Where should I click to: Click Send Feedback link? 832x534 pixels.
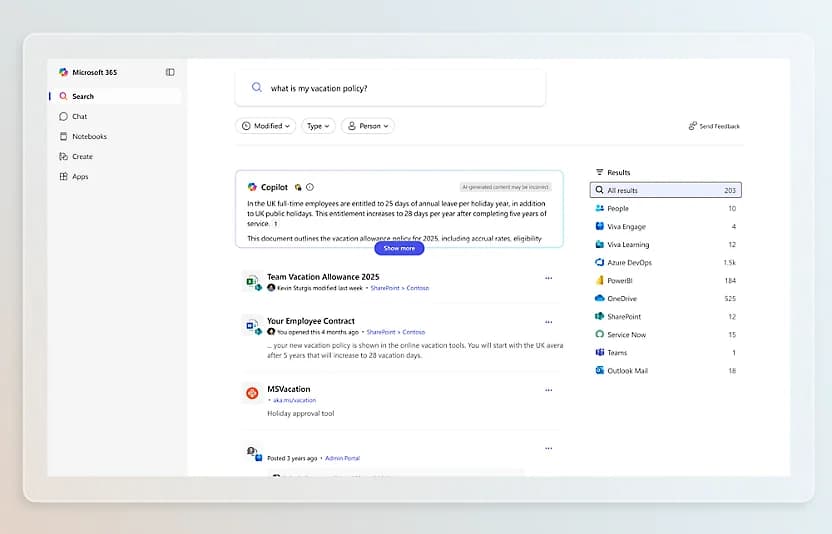[714, 126]
